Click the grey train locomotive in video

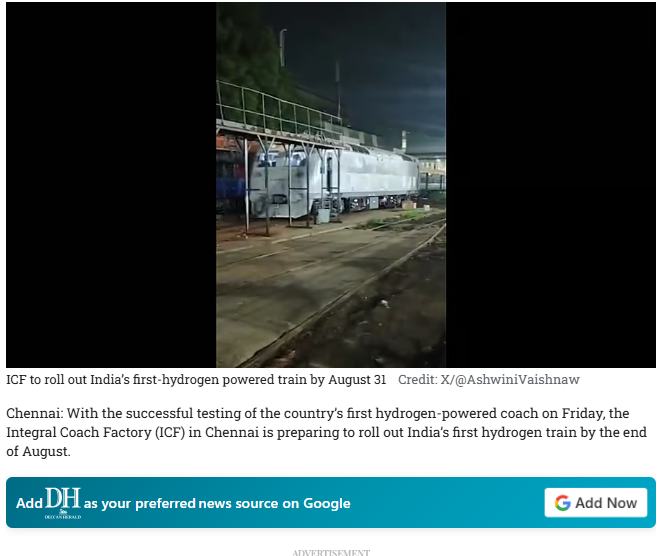[335, 181]
